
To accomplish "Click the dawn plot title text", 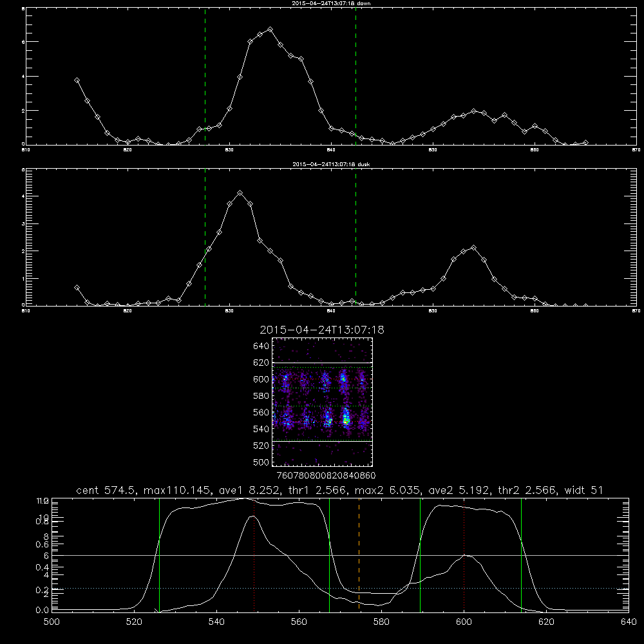I will [331, 3].
